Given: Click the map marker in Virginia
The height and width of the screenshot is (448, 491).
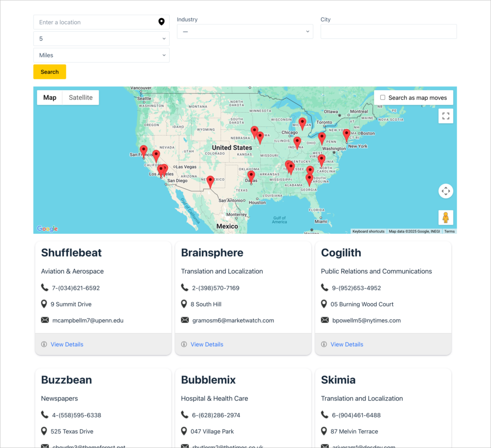Looking at the screenshot, I should click(321, 161).
